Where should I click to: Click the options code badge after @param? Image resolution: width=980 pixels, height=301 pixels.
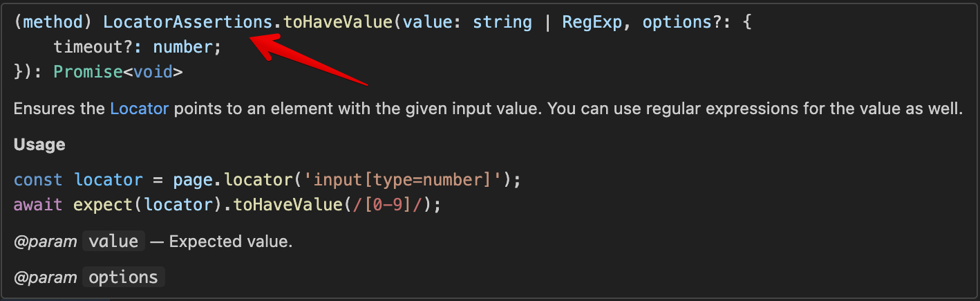click(123, 277)
